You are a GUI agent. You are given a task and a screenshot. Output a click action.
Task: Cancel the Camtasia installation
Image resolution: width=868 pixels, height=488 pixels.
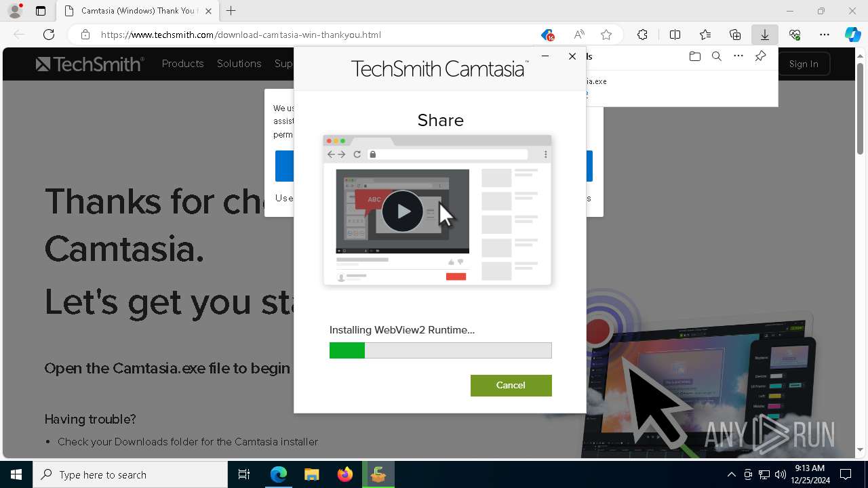(x=511, y=385)
